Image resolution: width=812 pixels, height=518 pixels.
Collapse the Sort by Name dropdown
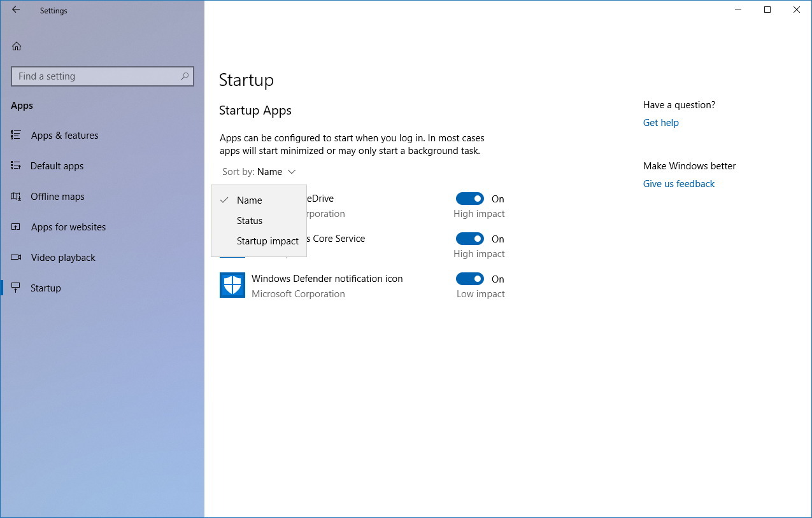(x=259, y=172)
